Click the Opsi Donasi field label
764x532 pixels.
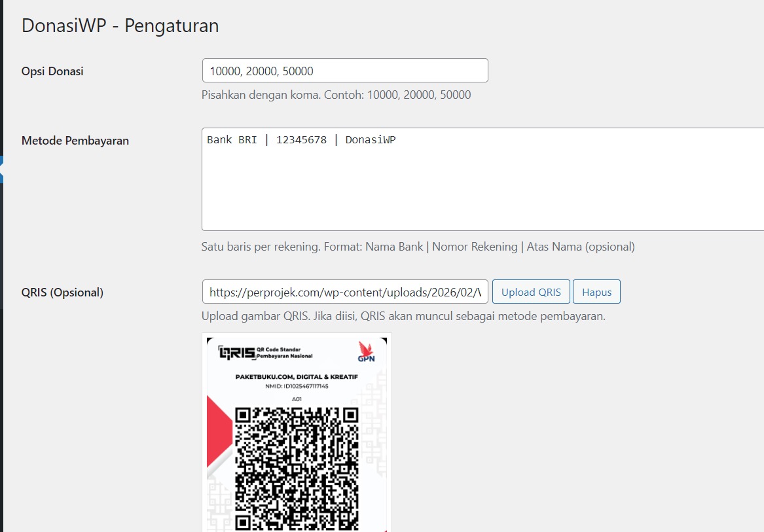[52, 71]
